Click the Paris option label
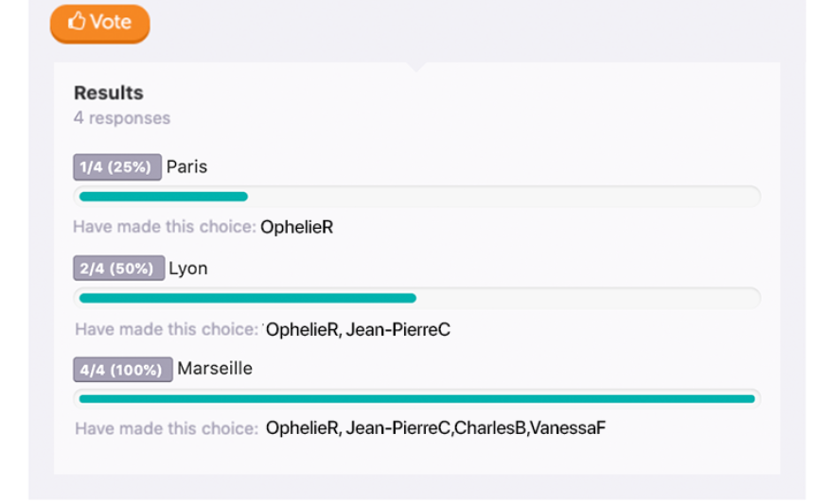The width and height of the screenshot is (831, 504). pyautogui.click(x=187, y=166)
